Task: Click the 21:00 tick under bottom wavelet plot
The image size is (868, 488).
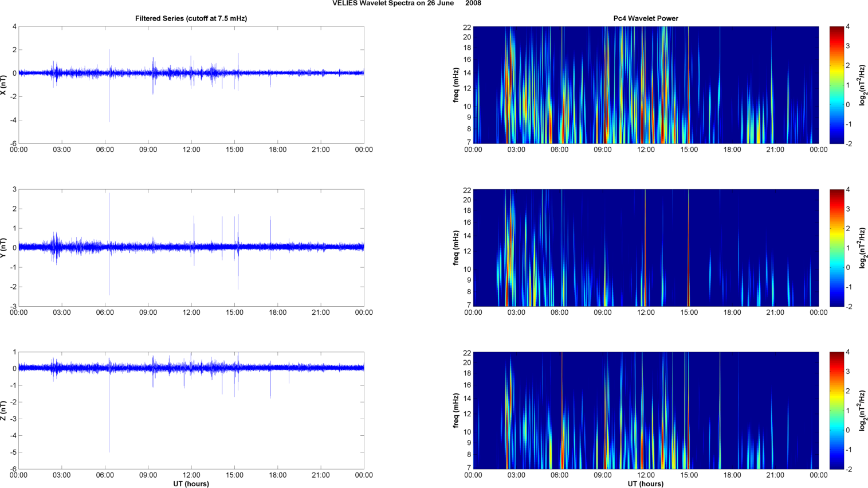Action: coord(775,475)
